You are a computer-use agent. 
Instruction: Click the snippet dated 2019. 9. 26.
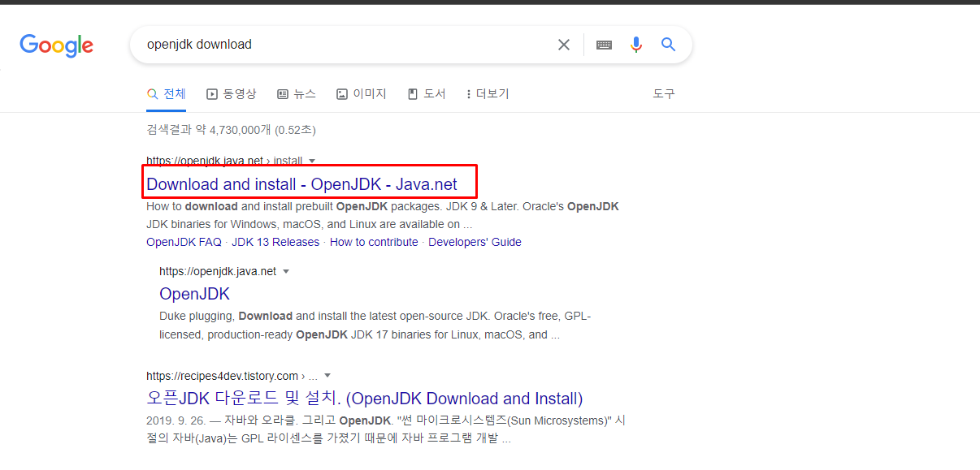385,430
